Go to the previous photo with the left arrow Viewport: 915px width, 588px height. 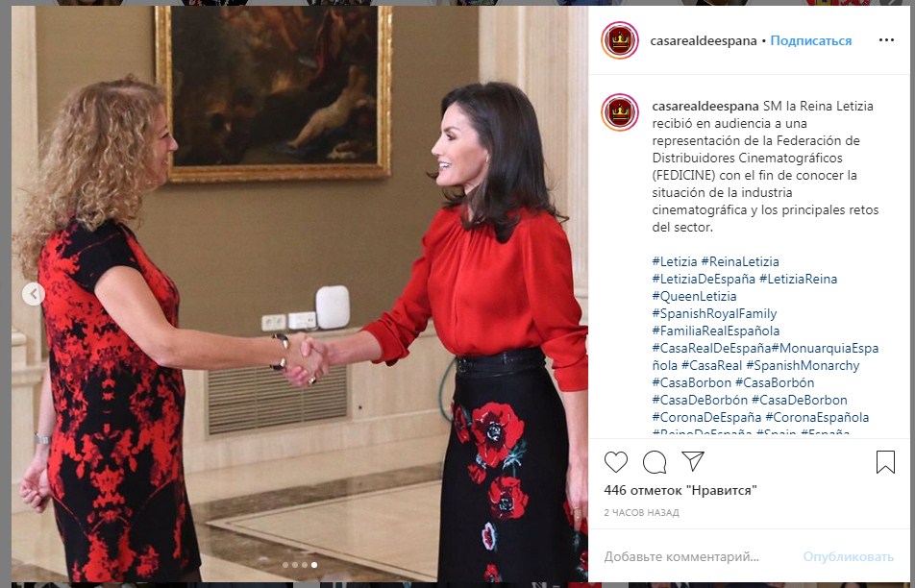pyautogui.click(x=34, y=293)
